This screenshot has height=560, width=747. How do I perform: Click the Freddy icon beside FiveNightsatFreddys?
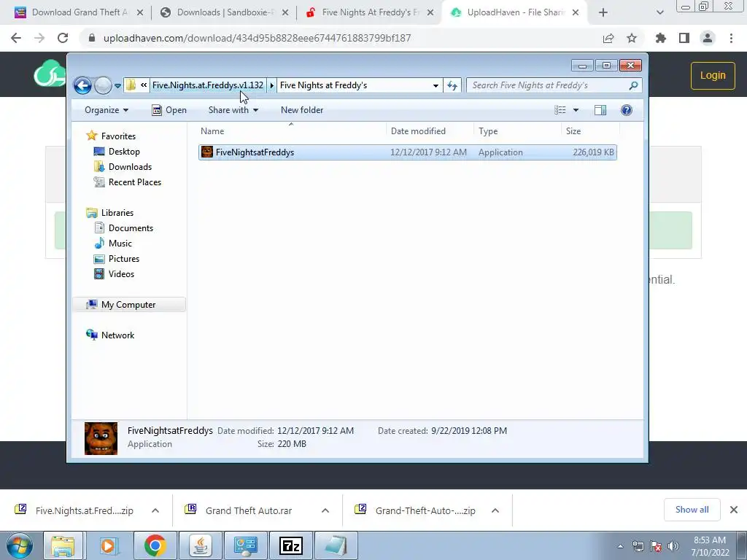pyautogui.click(x=206, y=152)
